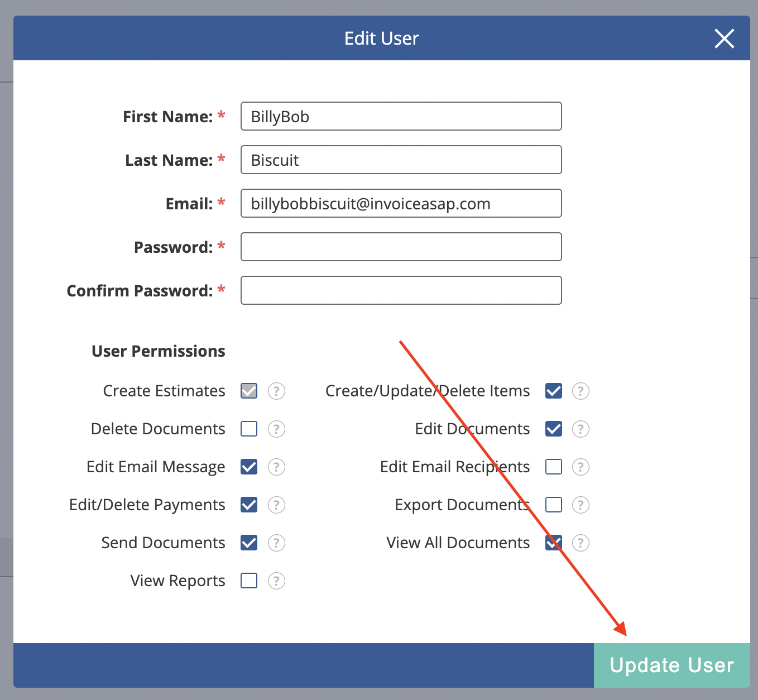Enable the Export Documents permission

[x=553, y=505]
